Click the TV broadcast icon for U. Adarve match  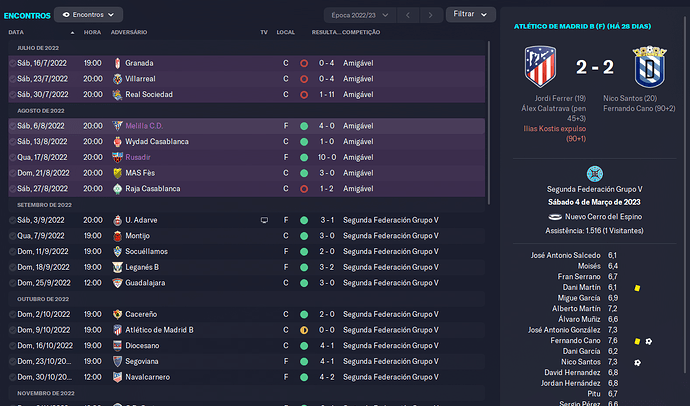(x=264, y=220)
